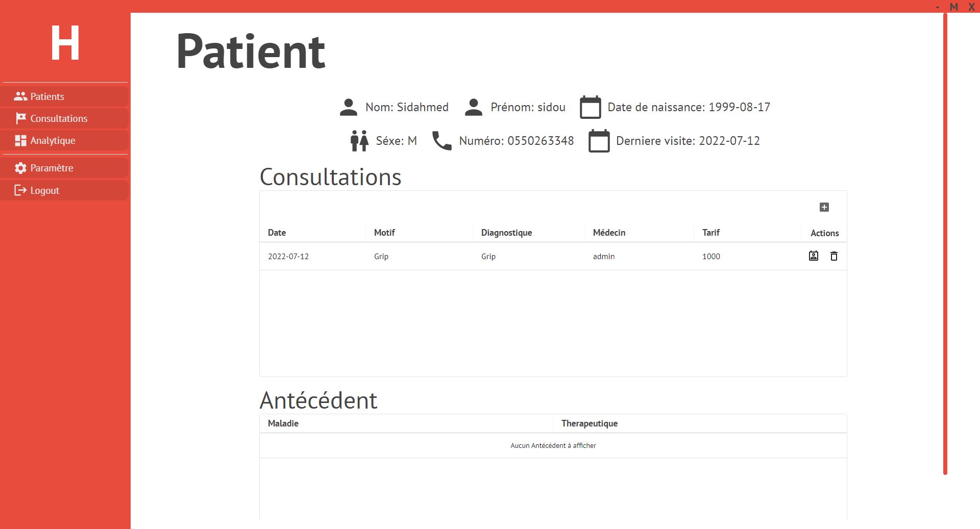Click the Nom: Sidahmed text
The image size is (980, 529).
[407, 107]
